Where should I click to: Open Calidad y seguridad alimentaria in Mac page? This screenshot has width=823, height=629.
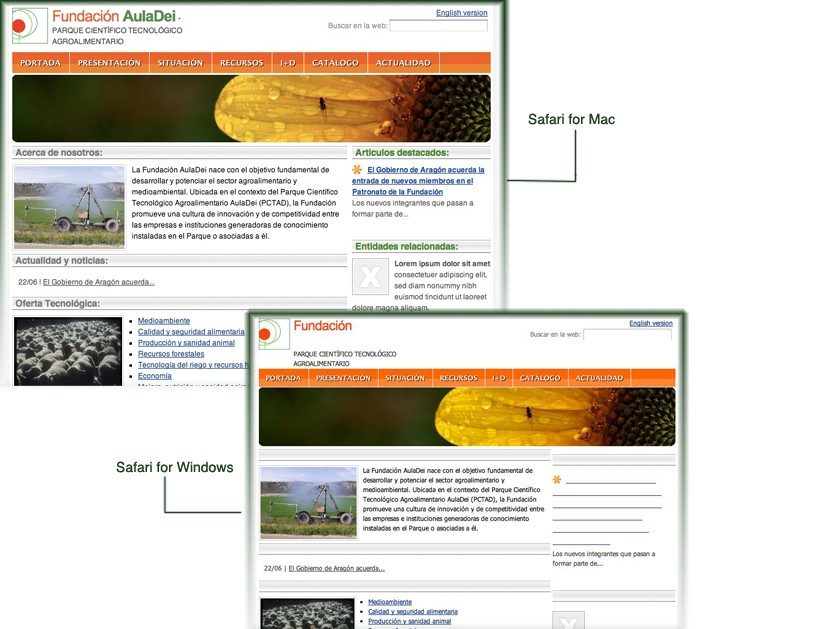pos(191,332)
